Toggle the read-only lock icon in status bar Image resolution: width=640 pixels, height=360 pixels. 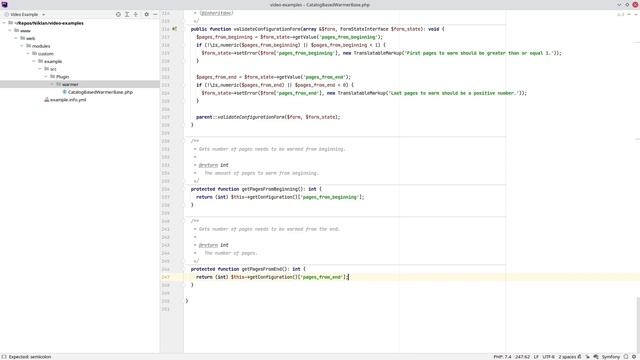pos(579,357)
